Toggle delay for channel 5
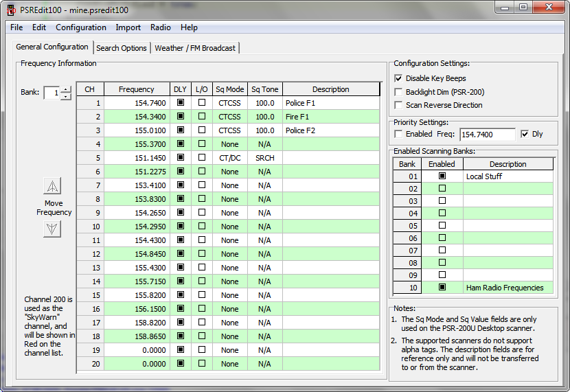Image resolution: width=570 pixels, height=392 pixels. point(181,158)
